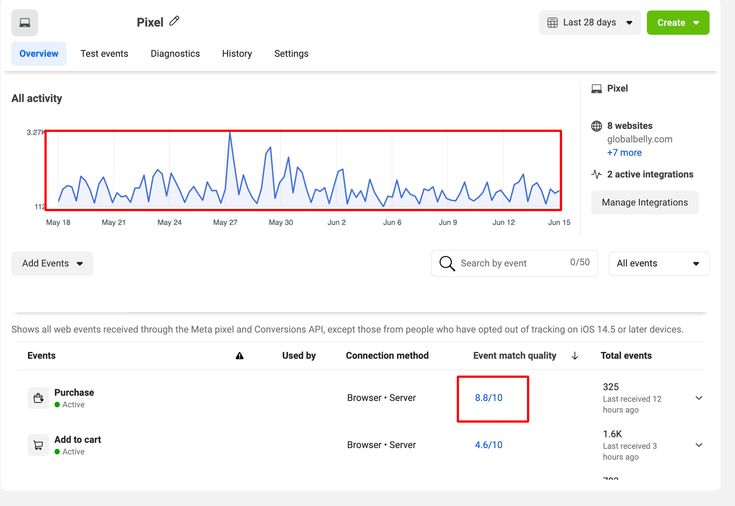Expand the Purchase event row chevron

pos(698,398)
